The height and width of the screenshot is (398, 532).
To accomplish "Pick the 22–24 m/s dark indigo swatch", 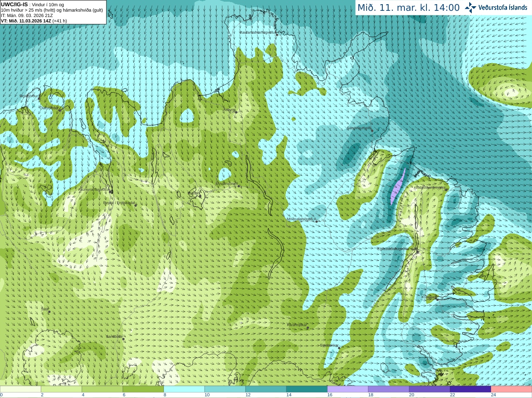I will (x=470, y=389).
